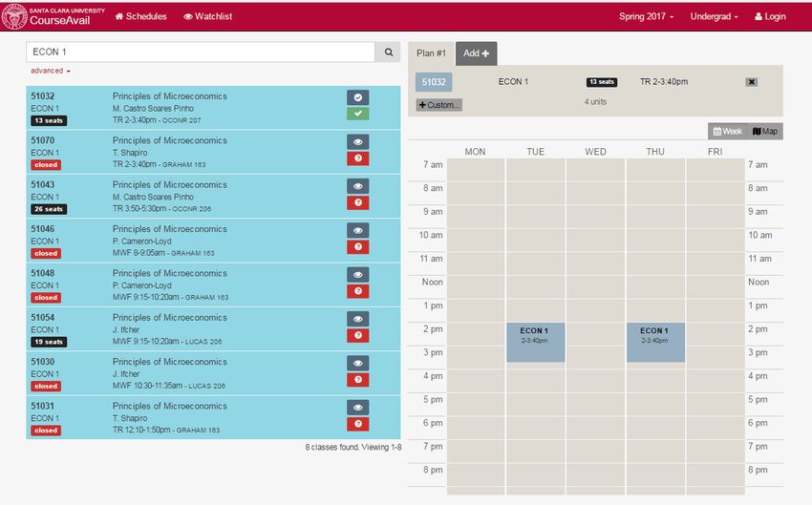Click 'MWF 8-9:05am' time for 51046
812x505 pixels.
[x=139, y=253]
